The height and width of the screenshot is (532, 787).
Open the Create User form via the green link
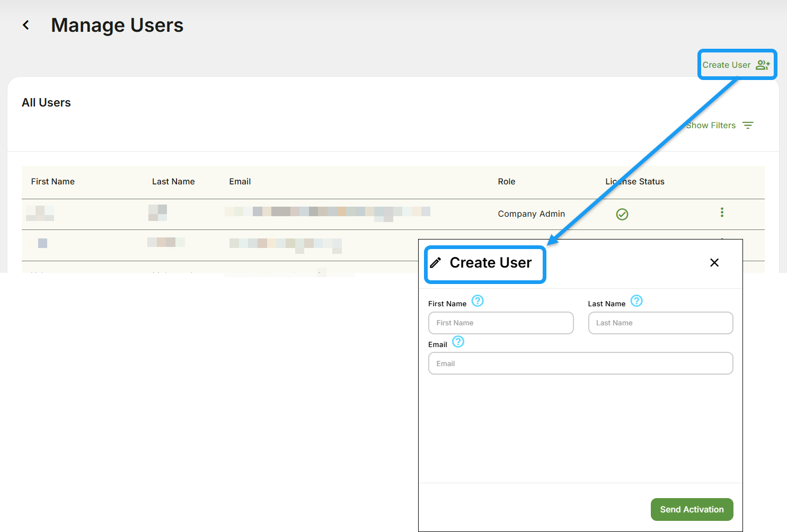[727, 64]
